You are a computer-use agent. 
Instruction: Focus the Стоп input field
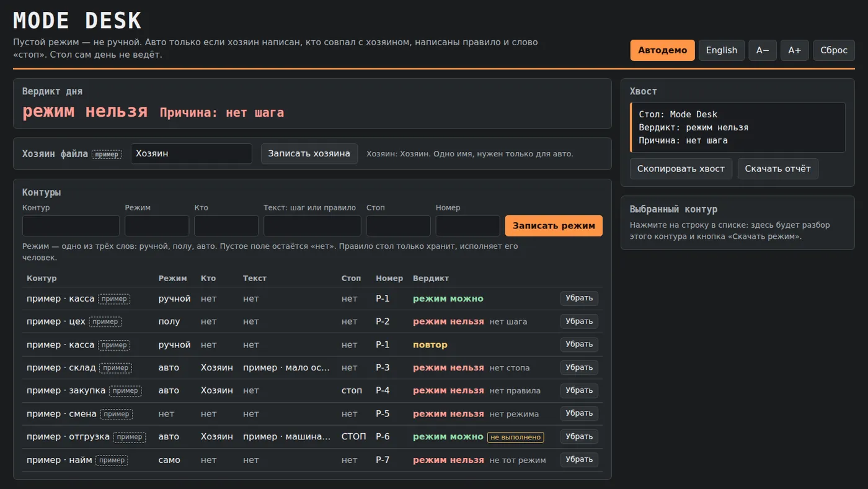(x=399, y=226)
